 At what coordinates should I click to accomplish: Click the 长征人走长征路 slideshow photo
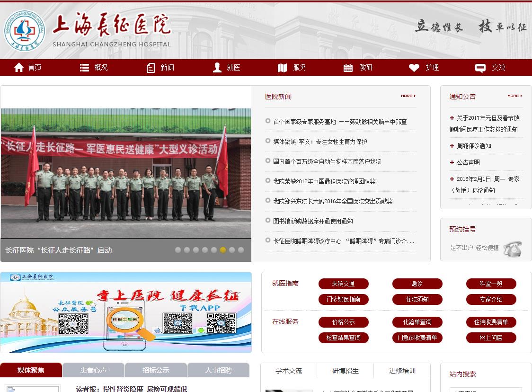126,173
